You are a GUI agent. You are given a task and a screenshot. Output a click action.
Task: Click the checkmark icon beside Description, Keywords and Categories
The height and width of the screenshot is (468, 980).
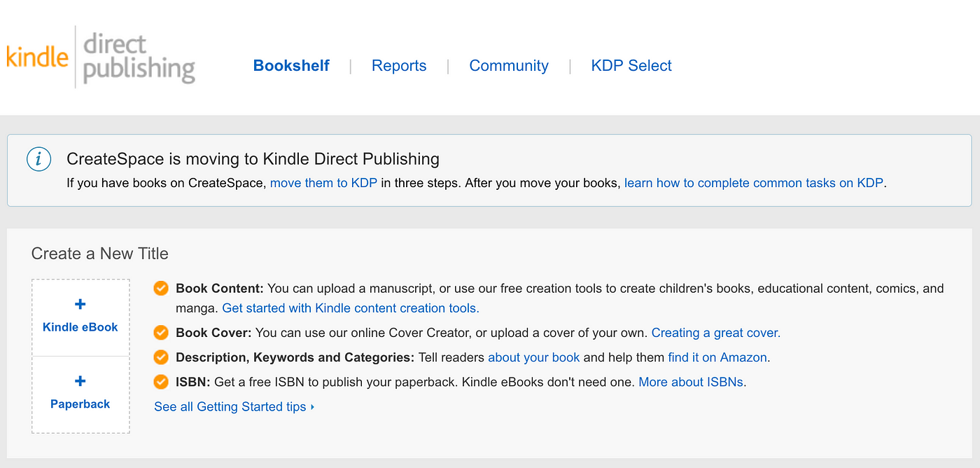pos(161,357)
